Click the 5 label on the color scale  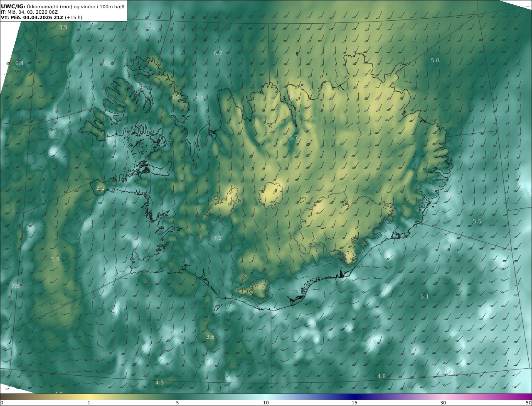[x=177, y=403]
